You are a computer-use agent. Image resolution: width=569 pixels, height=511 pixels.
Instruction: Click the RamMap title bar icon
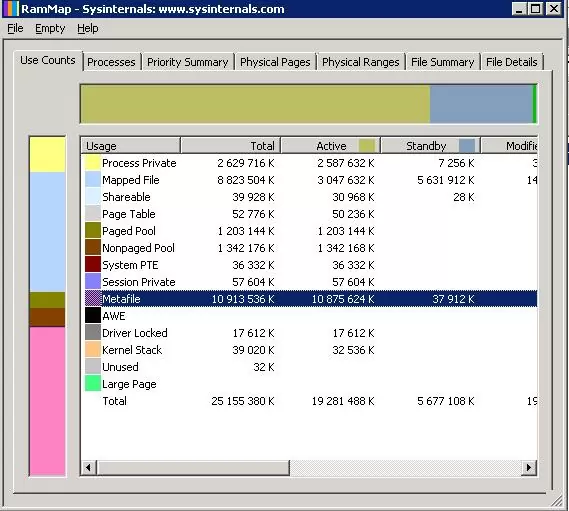11,9
